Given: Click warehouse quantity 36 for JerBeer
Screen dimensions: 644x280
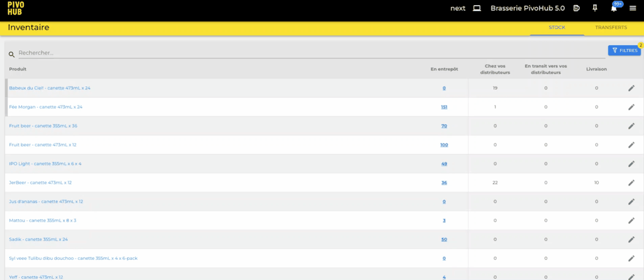Looking at the screenshot, I should pyautogui.click(x=444, y=183).
